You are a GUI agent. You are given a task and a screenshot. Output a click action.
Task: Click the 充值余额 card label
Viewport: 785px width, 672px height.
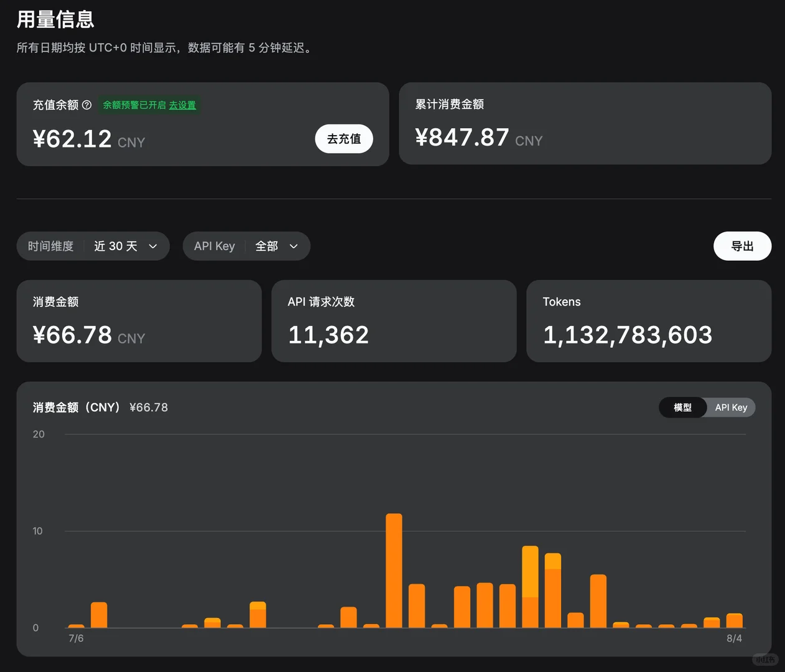[55, 105]
